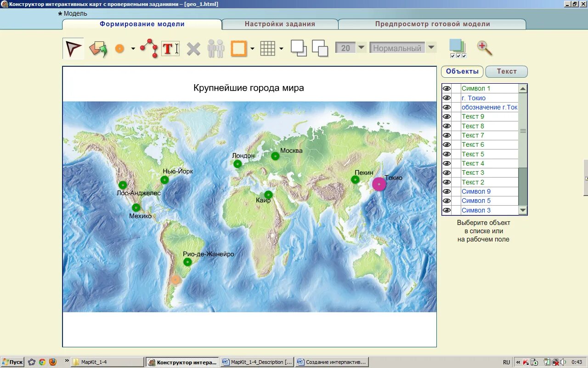Viewport: 588px width, 368px height.
Task: Click the pink Tokyo marker on map
Action: 379,184
